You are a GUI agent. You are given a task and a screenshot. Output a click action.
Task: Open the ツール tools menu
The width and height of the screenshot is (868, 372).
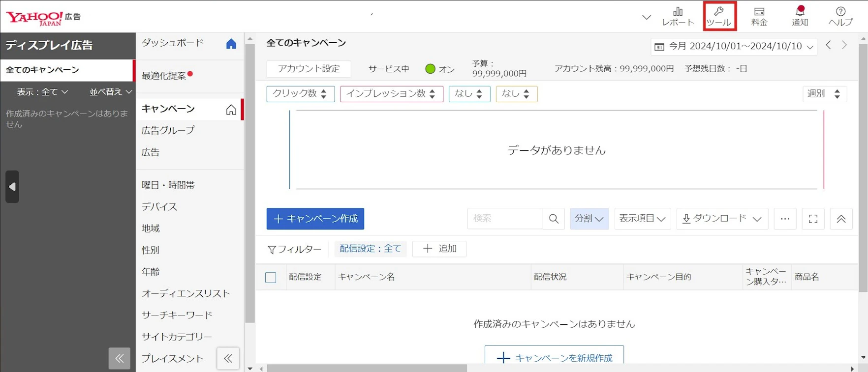point(719,16)
